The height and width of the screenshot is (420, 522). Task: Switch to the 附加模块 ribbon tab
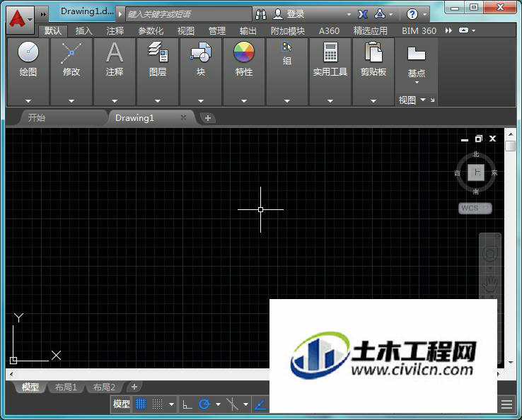[288, 31]
